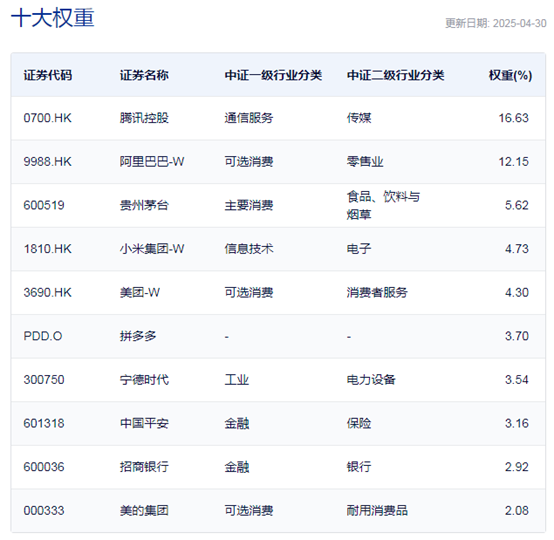
Task: Select 小米集团-W in the table
Action: click(x=152, y=249)
